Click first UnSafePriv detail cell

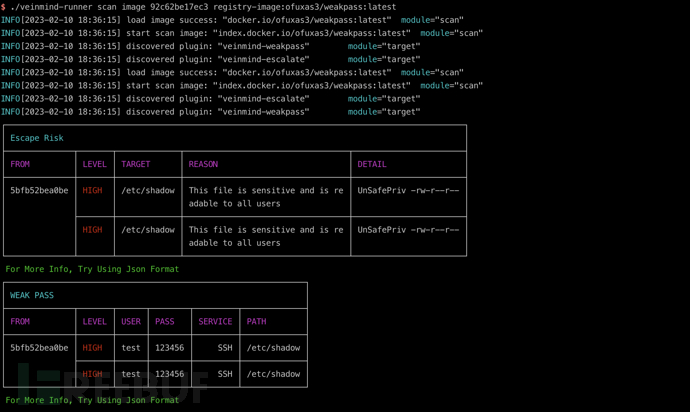pos(408,190)
